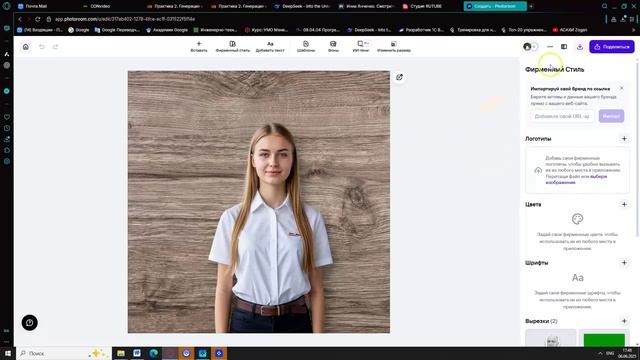Click the woman photo on canvas

(270, 229)
